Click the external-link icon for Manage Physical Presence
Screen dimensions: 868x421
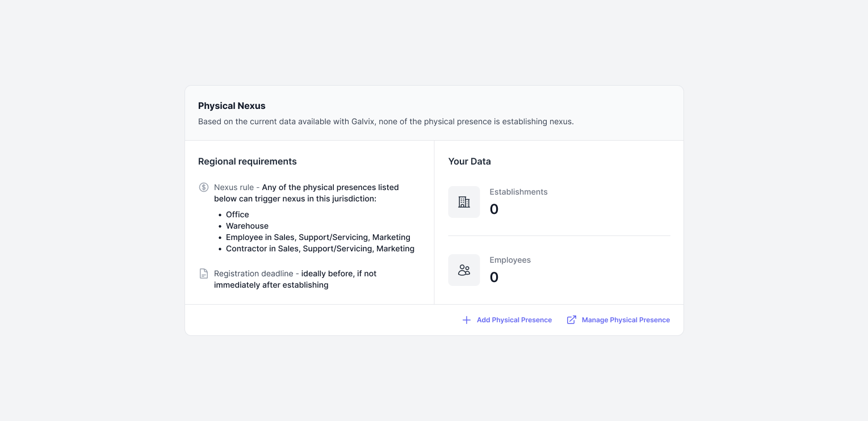click(x=572, y=320)
